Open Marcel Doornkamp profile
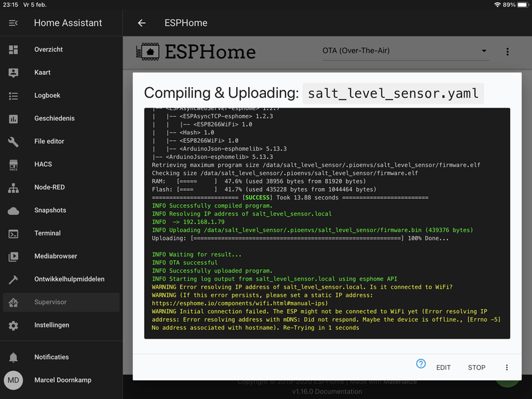The image size is (532, 399). [x=61, y=380]
